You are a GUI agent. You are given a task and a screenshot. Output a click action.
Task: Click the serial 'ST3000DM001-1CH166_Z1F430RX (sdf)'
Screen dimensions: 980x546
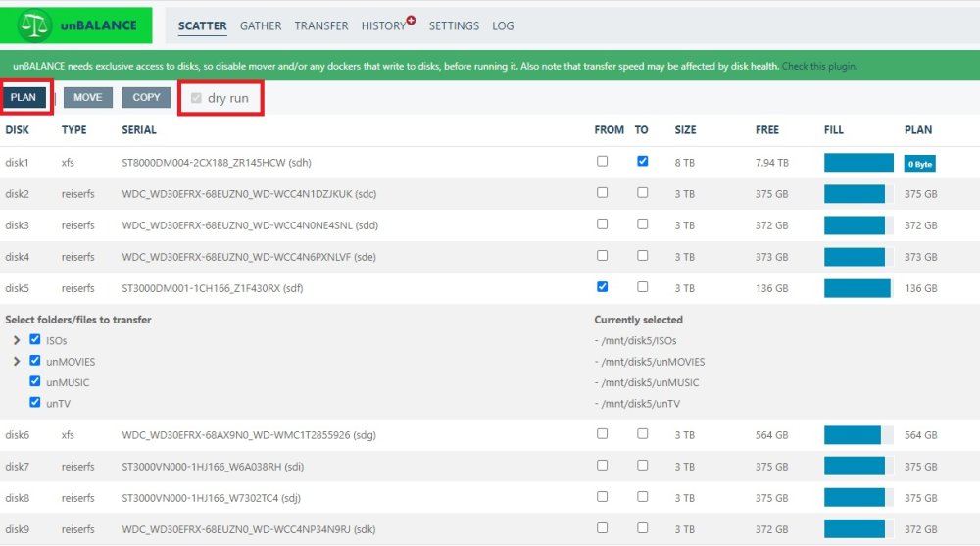pos(213,288)
